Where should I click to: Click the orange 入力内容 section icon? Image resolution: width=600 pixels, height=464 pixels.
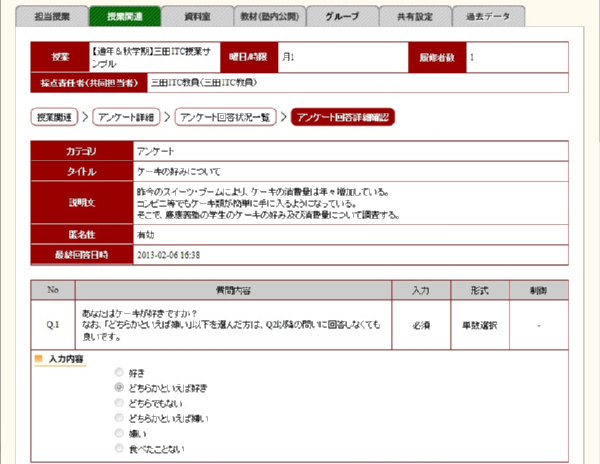(x=38, y=357)
